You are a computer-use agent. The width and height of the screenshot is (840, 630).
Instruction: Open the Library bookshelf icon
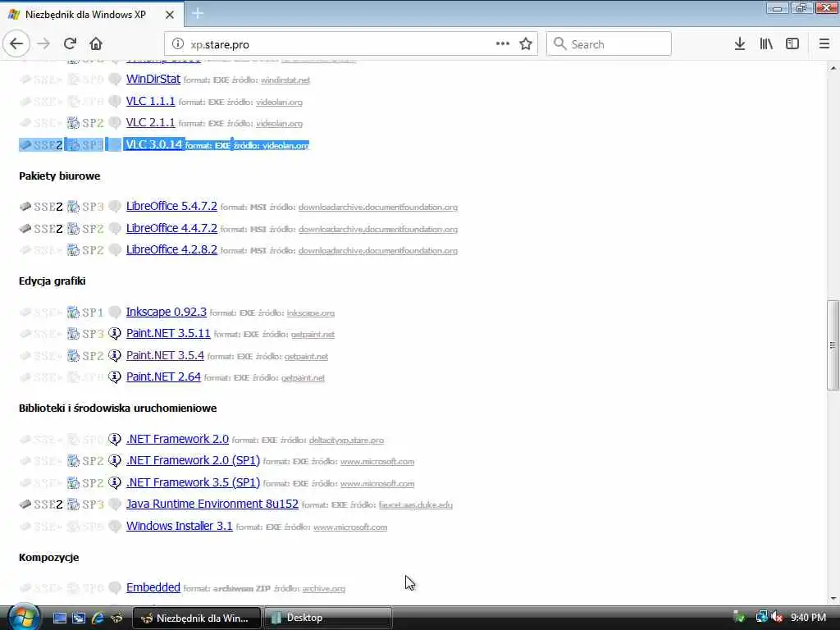(x=766, y=44)
